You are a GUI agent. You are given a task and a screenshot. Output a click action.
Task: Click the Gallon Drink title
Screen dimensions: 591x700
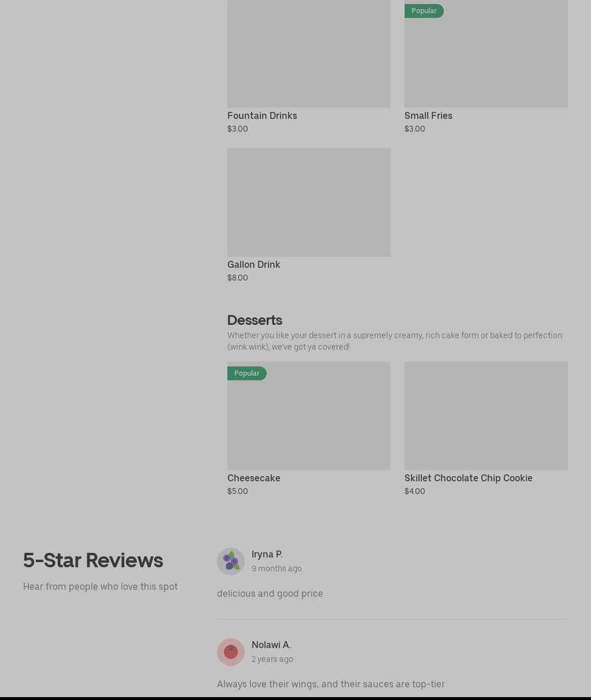[x=253, y=264]
